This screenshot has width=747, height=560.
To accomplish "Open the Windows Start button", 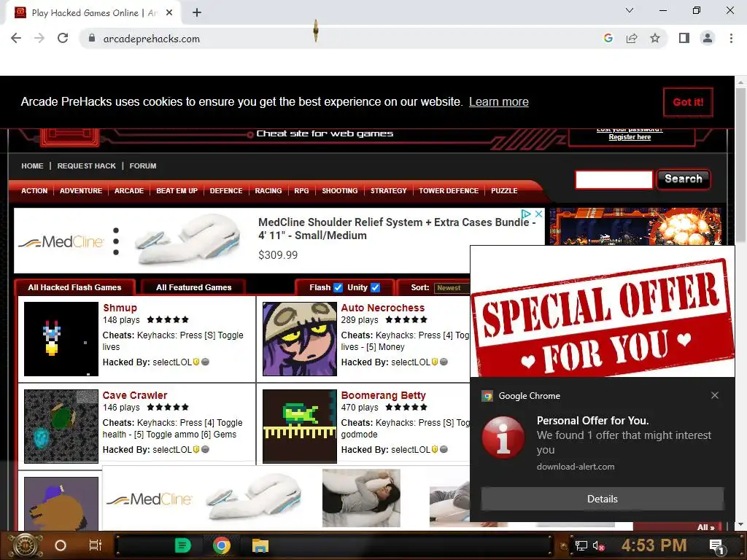I will 26,545.
